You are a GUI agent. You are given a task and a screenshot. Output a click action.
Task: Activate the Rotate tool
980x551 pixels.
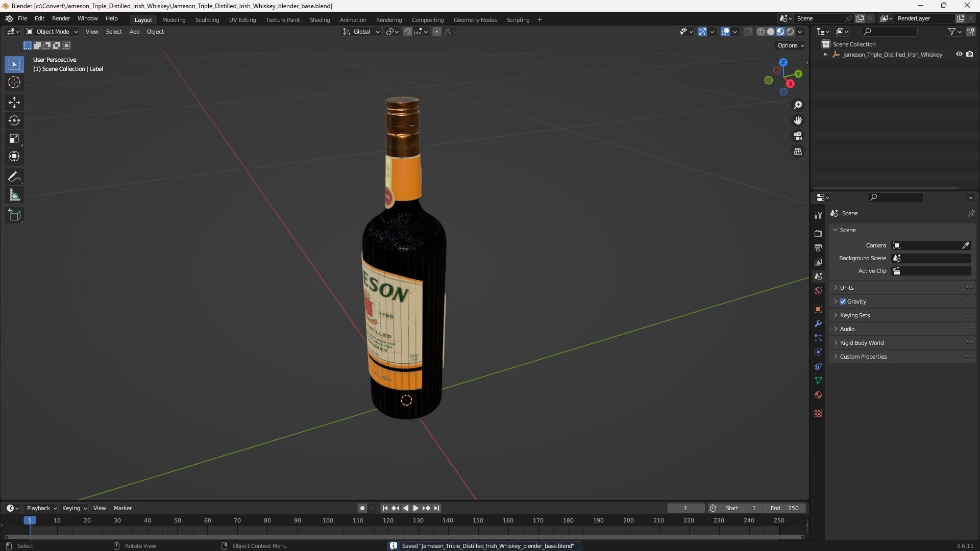tap(14, 120)
